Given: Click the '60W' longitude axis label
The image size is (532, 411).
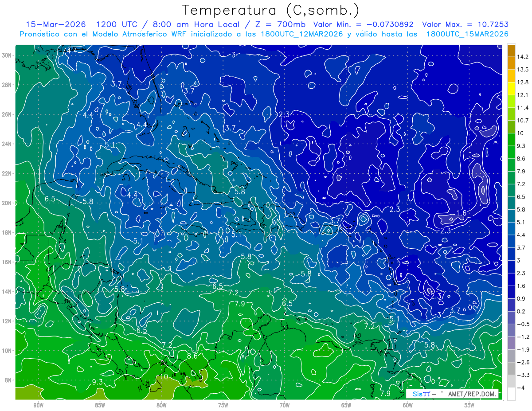Looking at the screenshot, I should [x=408, y=405].
